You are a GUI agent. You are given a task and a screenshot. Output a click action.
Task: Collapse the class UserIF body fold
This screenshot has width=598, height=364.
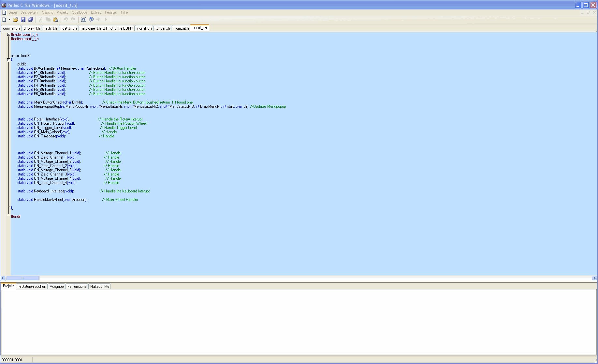point(9,60)
